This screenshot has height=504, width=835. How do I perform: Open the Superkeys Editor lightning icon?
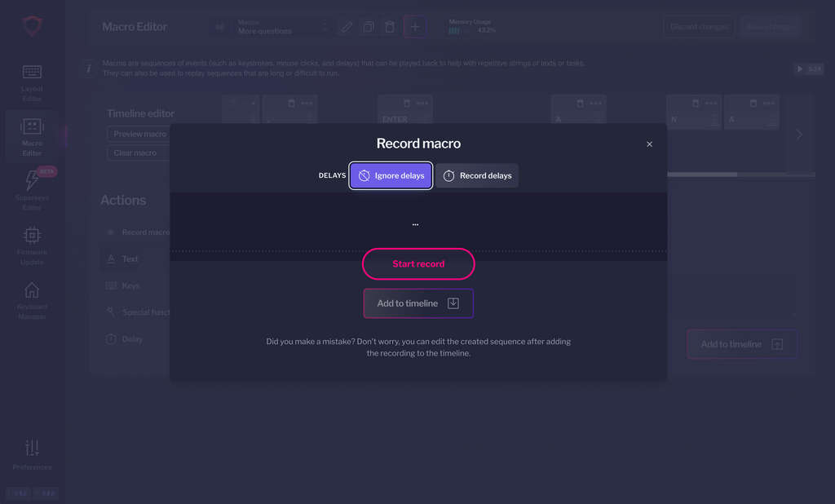coord(32,180)
